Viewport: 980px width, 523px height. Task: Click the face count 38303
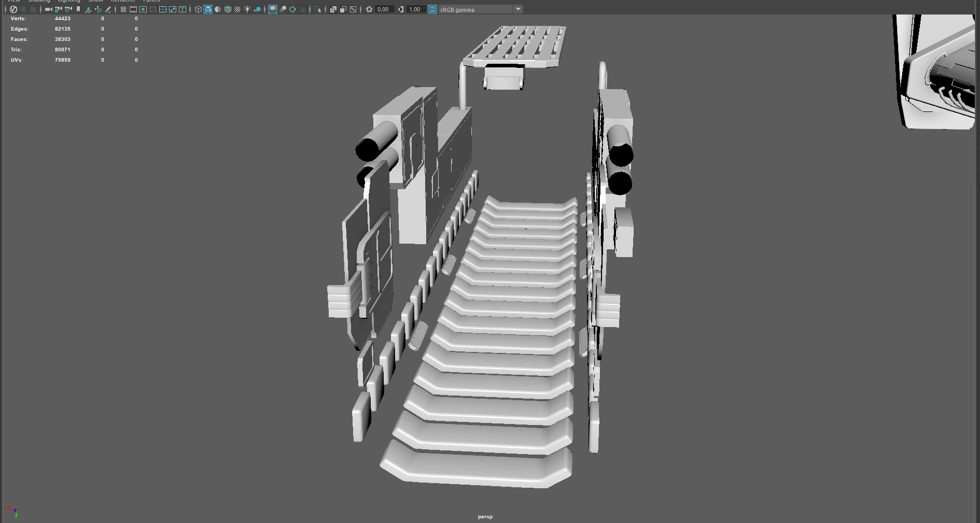click(63, 39)
